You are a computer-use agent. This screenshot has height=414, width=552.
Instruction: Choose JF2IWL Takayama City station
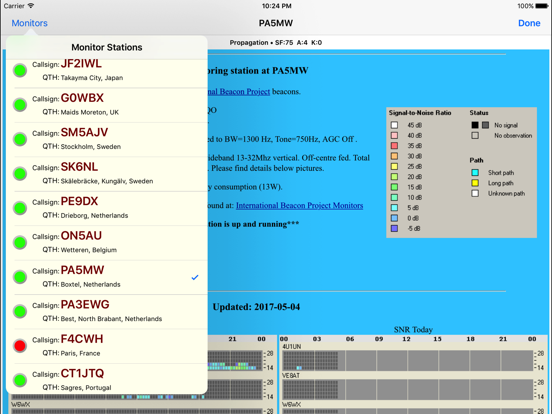click(x=107, y=71)
